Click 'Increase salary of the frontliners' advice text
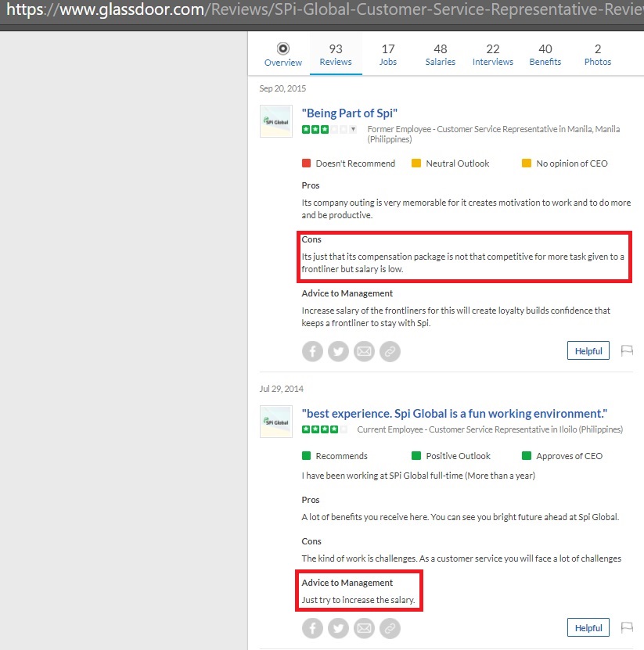644x650 pixels. click(x=455, y=317)
